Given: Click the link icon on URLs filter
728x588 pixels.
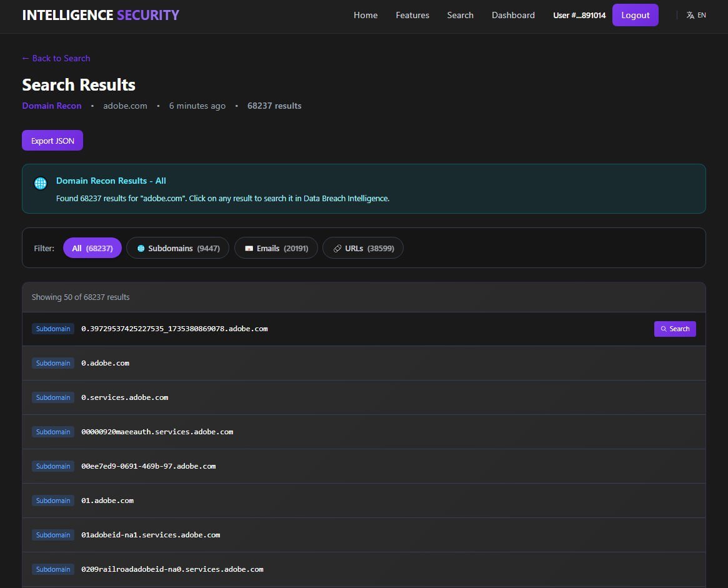Looking at the screenshot, I should coord(337,249).
